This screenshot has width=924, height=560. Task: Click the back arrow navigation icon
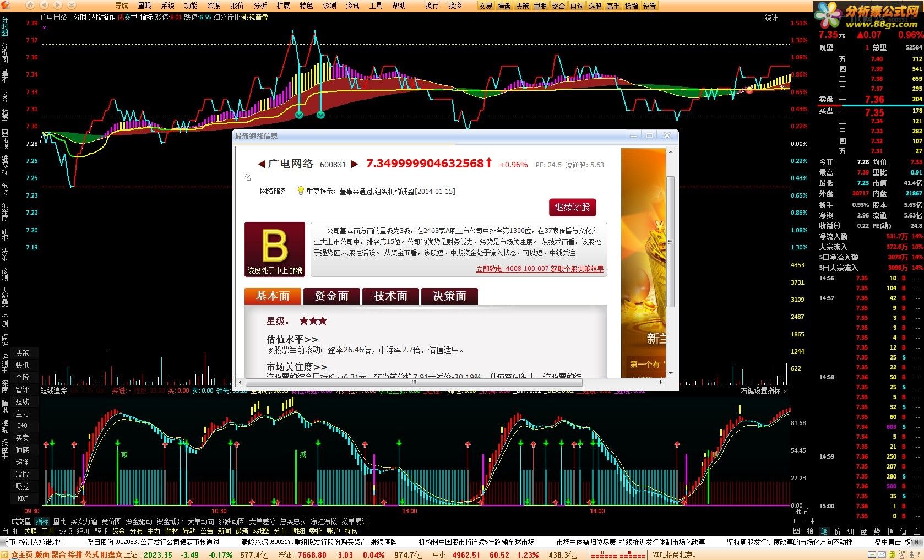pyautogui.click(x=44, y=6)
